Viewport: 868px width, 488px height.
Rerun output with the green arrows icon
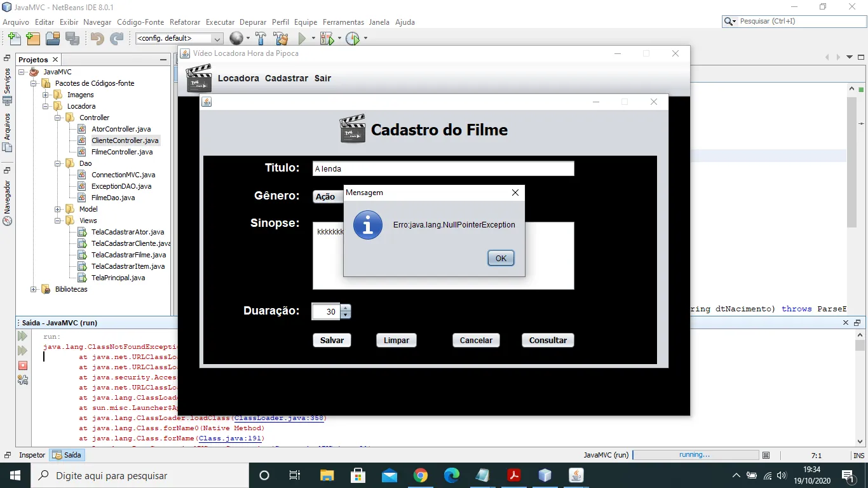point(23,336)
